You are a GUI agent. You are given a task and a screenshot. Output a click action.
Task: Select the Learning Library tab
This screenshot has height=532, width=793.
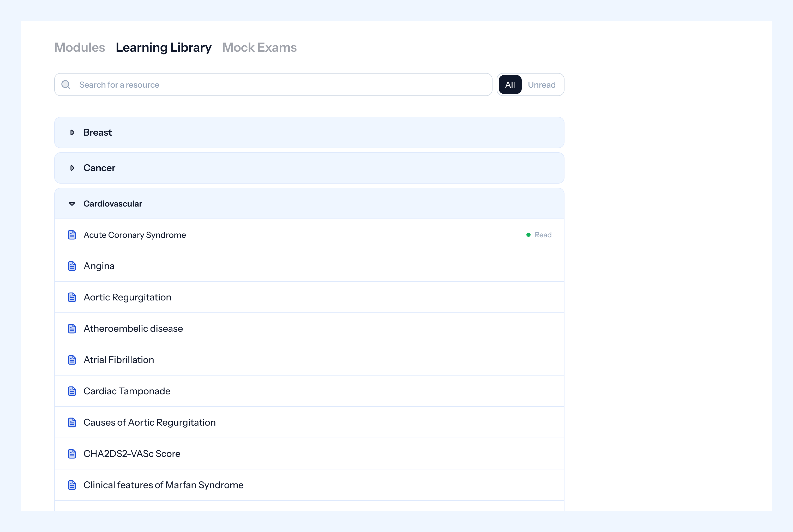click(x=164, y=47)
